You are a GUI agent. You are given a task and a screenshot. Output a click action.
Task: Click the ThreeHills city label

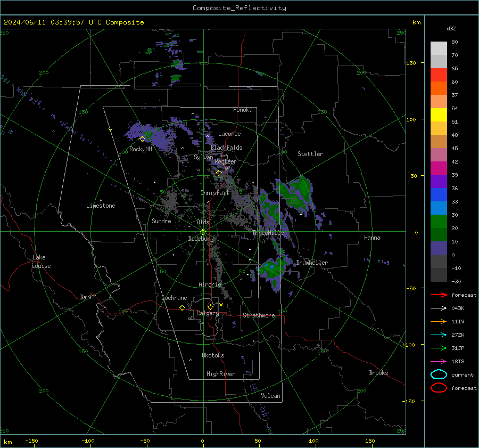pos(268,233)
